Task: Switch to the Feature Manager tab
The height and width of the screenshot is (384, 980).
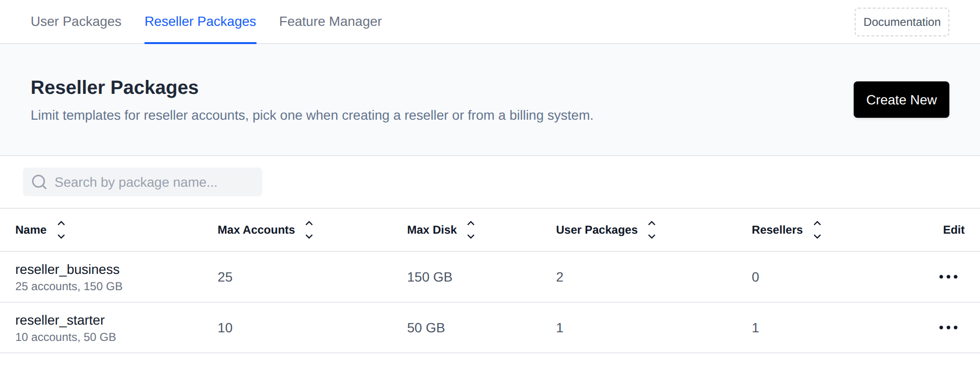Action: [330, 22]
